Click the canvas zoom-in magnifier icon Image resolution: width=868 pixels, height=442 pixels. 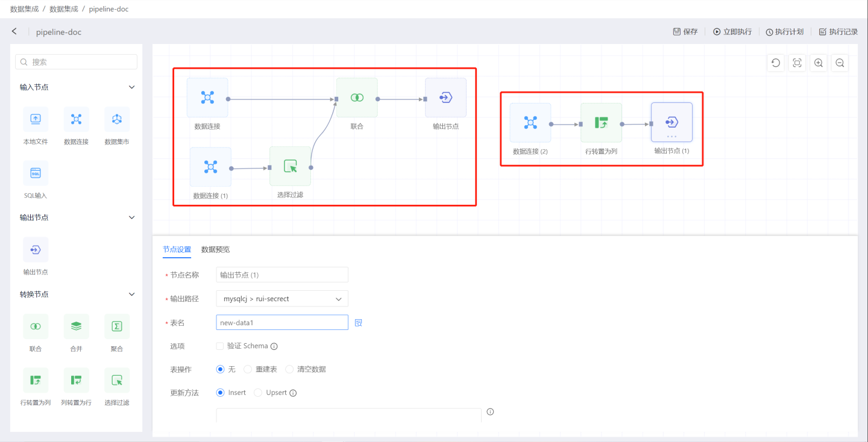pos(818,63)
